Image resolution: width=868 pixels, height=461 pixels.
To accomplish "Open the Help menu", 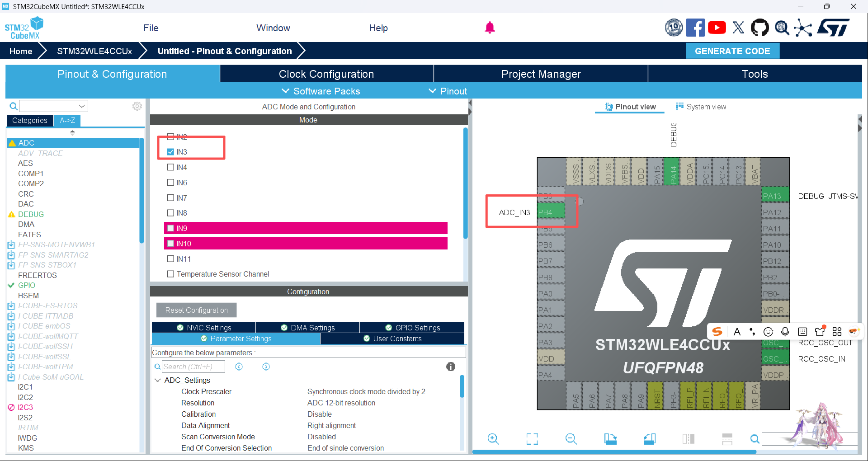I will 378,28.
